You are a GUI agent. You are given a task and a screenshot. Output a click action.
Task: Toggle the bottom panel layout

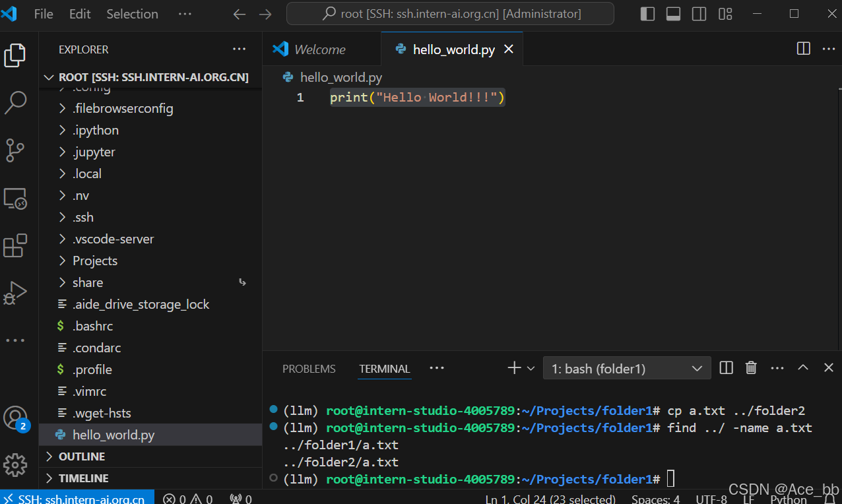click(674, 14)
